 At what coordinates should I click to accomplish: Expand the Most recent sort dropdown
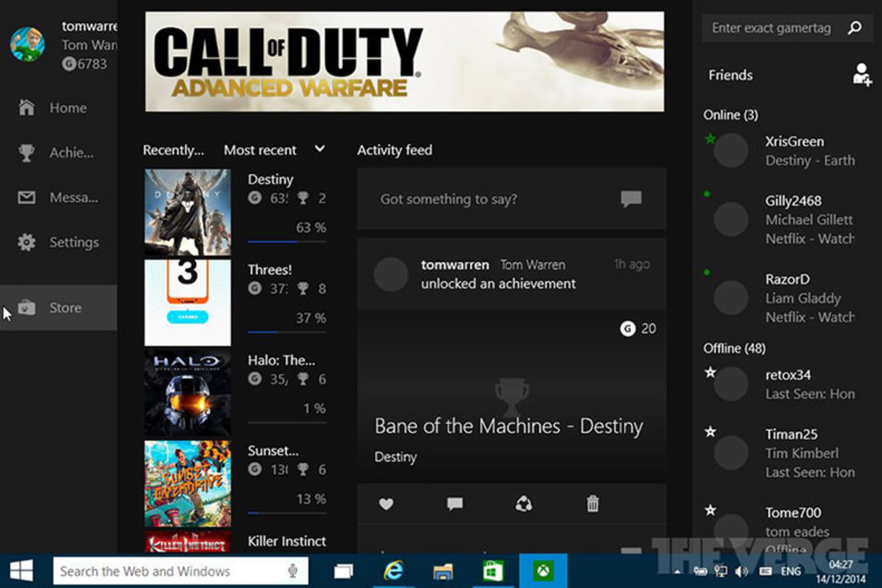(x=275, y=150)
